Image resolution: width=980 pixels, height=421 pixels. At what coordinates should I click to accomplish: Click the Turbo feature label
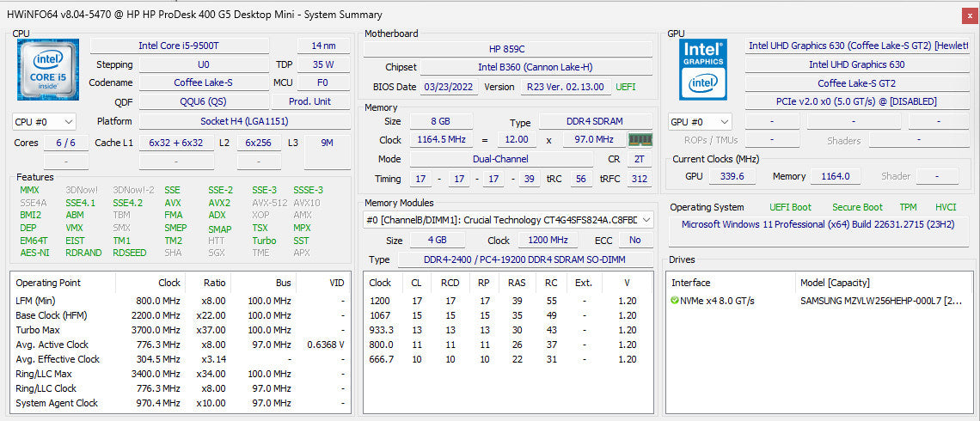[264, 241]
